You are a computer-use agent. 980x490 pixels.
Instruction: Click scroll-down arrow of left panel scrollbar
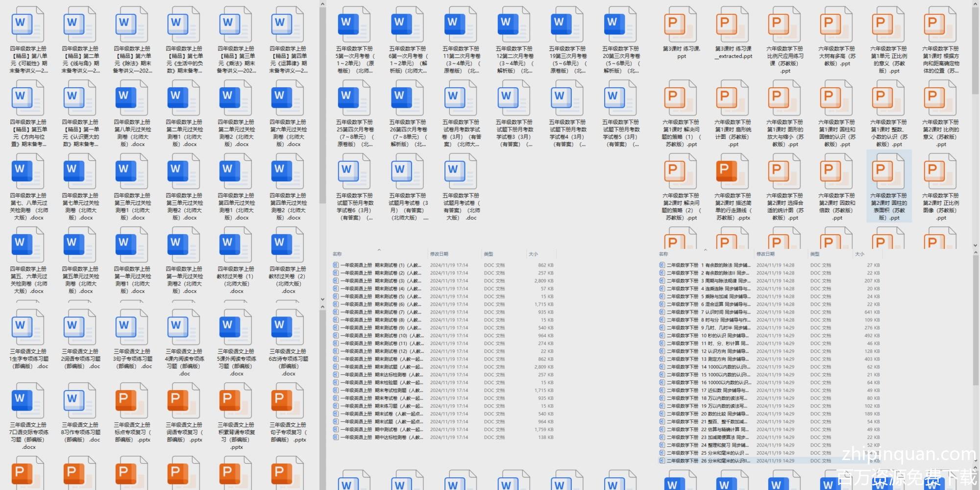tap(322, 299)
